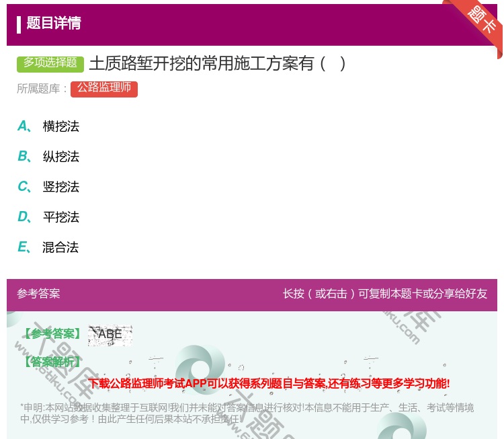Click the 【参考答案】 green label
The height and width of the screenshot is (439, 504).
pos(52,334)
